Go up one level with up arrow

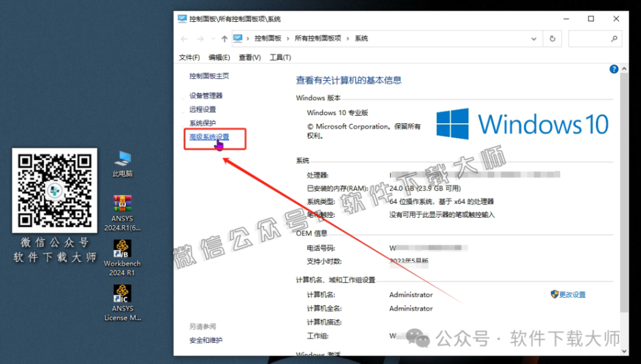tap(224, 39)
